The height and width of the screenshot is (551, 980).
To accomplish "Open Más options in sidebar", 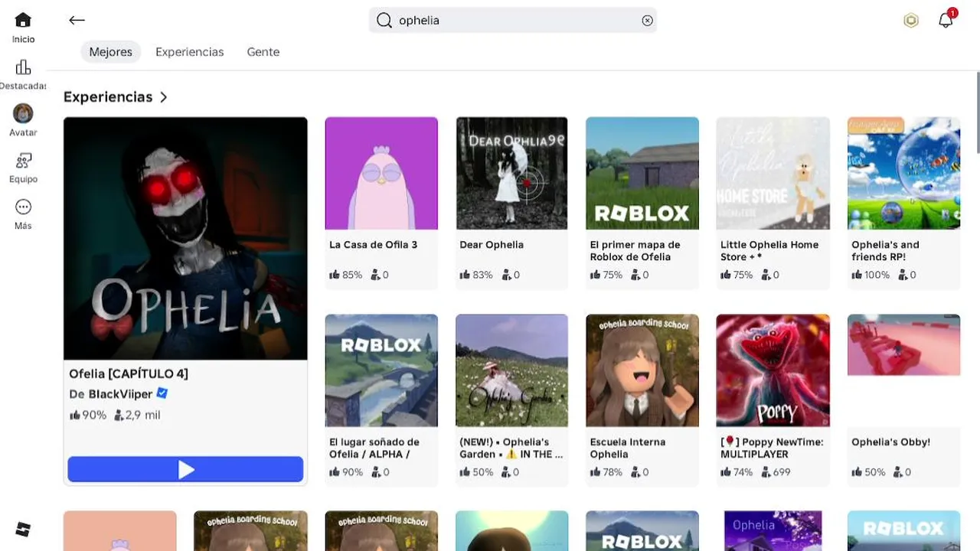I will (x=23, y=214).
